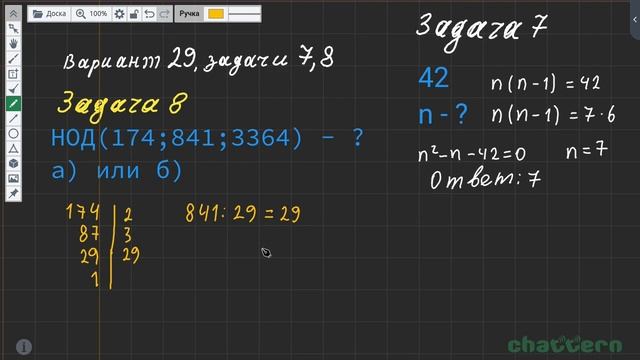Select the laser pointer tool

coord(13,59)
